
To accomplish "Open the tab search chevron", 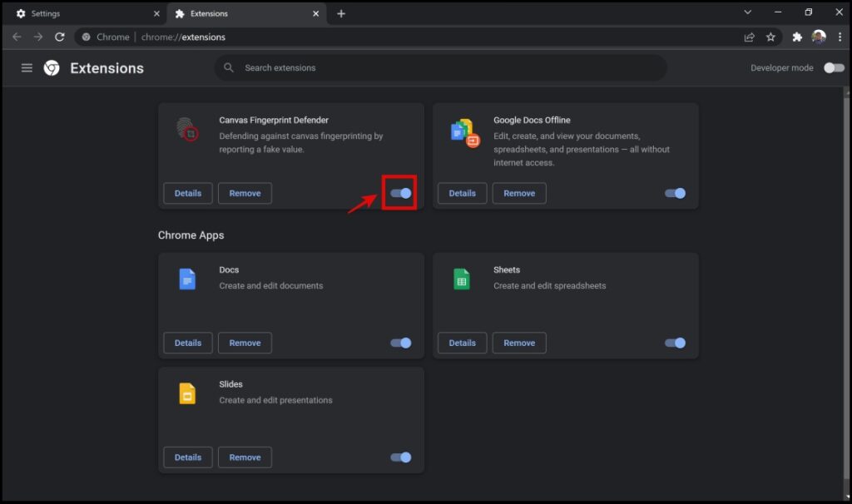I will 748,12.
